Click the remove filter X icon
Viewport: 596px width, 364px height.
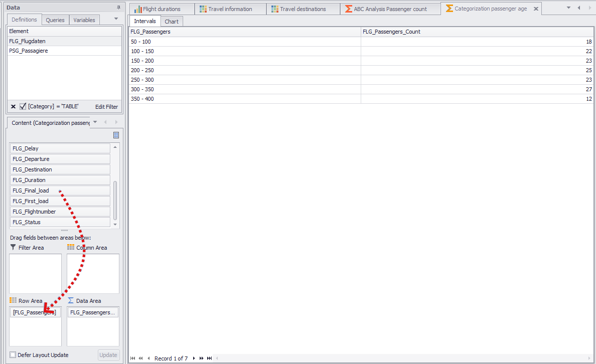(13, 106)
